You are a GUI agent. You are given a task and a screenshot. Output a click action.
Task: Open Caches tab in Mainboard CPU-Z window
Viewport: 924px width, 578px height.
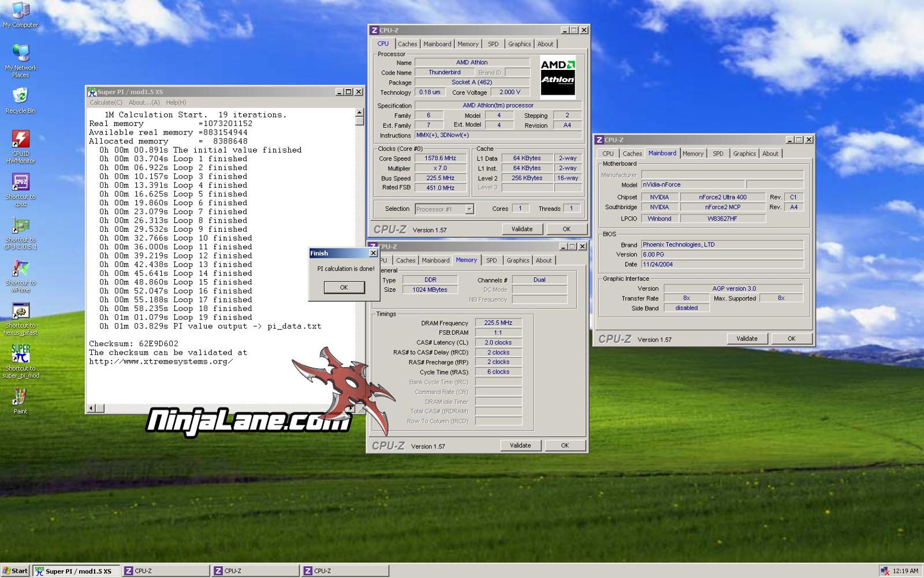point(632,154)
